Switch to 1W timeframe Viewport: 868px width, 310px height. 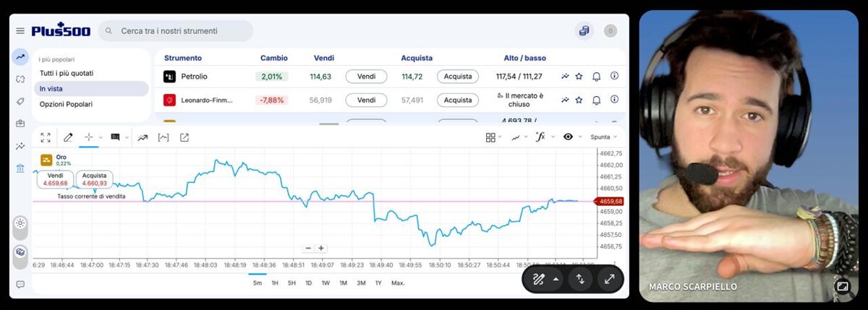[325, 283]
